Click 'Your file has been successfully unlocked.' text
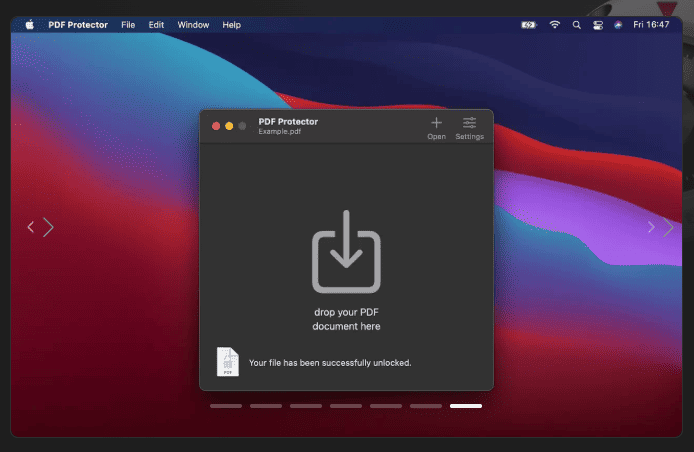694x452 pixels. coord(330,363)
